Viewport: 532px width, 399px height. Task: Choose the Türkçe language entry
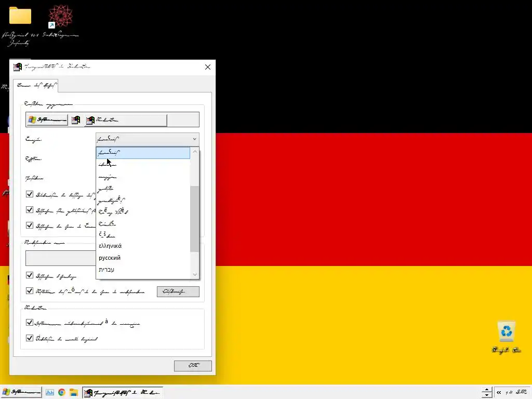pyautogui.click(x=143, y=223)
